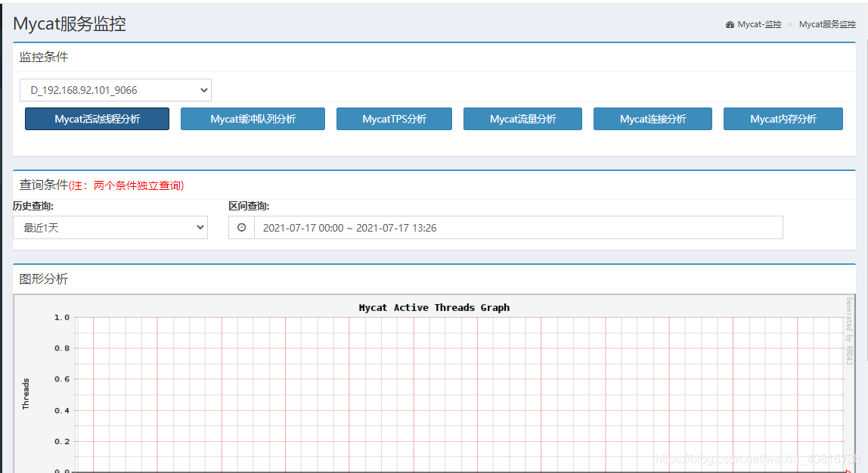Select Mycat活动线程分析 button

tap(97, 119)
